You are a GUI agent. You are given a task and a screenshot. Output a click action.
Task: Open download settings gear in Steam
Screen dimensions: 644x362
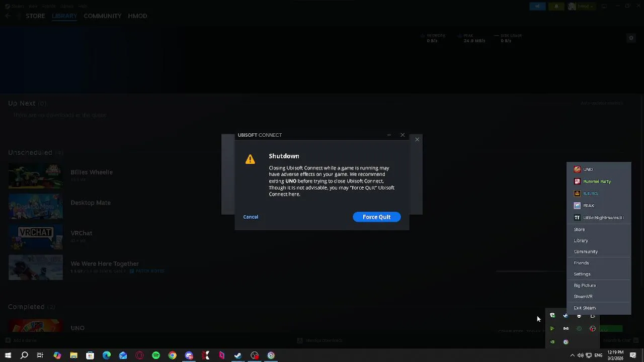click(631, 38)
